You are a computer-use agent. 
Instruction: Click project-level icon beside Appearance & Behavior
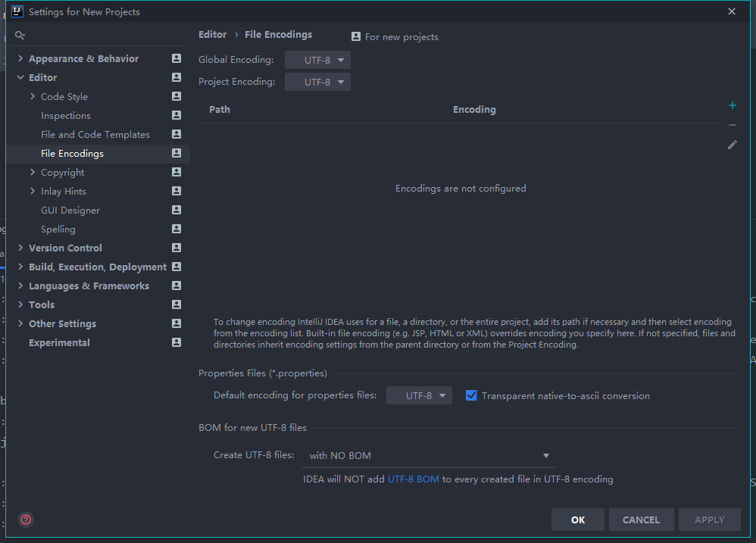point(177,58)
